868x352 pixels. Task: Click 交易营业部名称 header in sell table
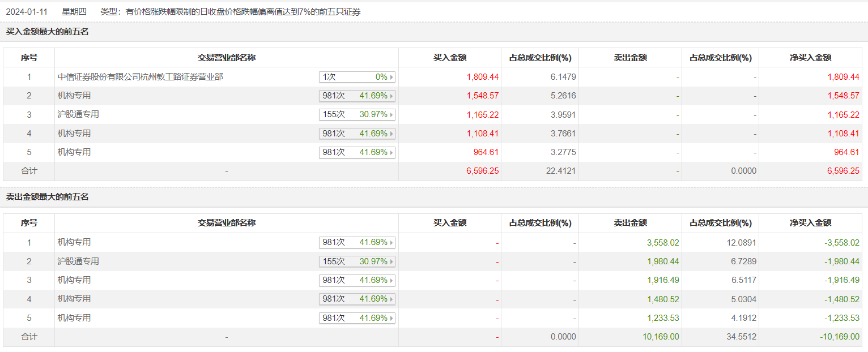point(227,223)
